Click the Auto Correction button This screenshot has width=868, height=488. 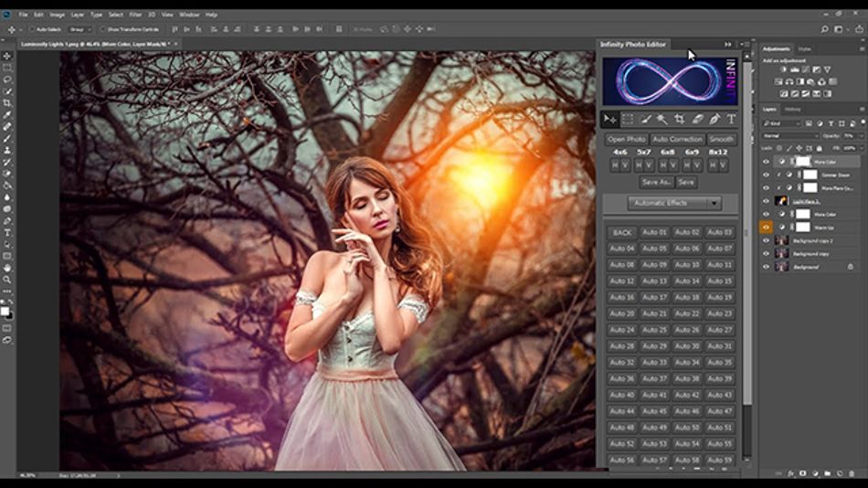677,139
